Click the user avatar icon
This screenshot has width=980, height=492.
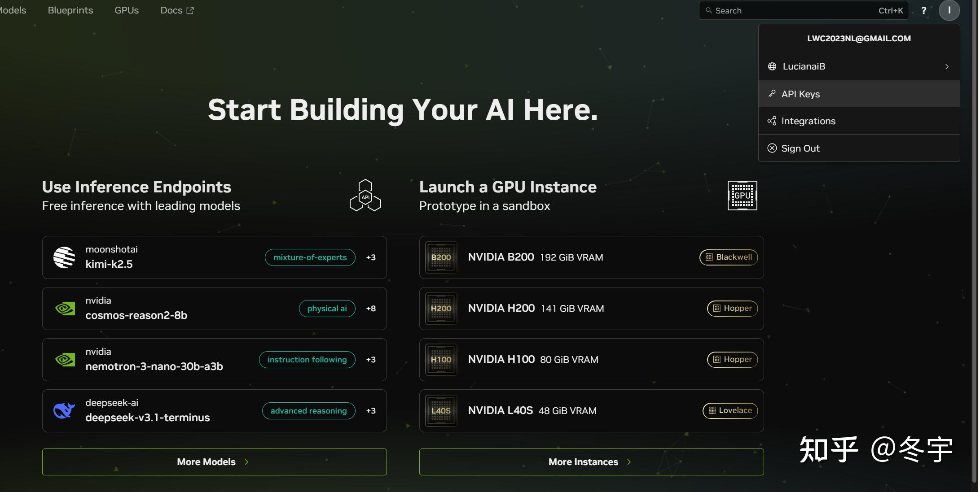(x=949, y=10)
